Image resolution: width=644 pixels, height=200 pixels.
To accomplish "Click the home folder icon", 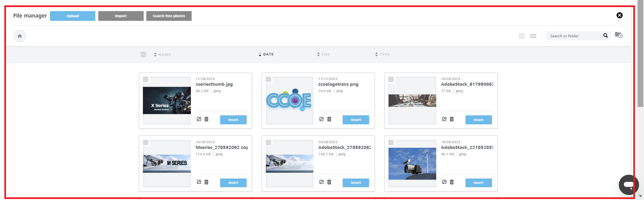I will click(20, 36).
